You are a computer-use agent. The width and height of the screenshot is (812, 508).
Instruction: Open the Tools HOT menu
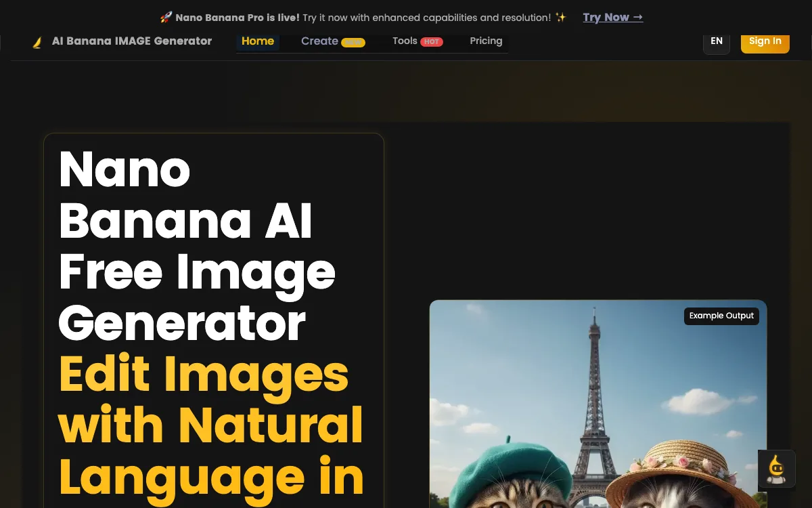point(418,41)
